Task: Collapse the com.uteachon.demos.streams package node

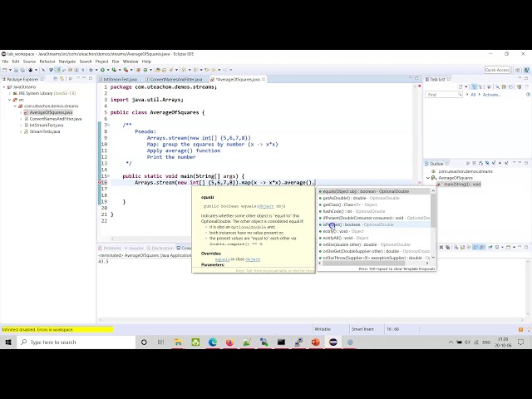Action: pyautogui.click(x=15, y=106)
